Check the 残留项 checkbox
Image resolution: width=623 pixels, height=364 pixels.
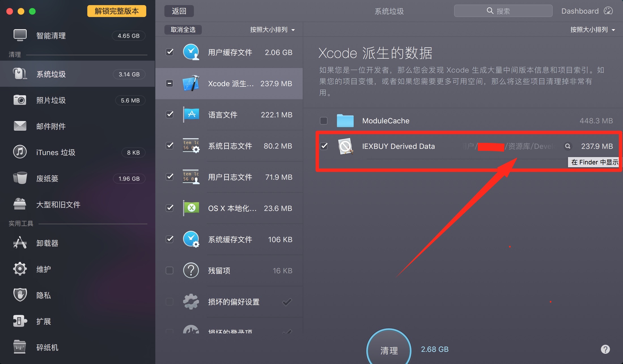pyautogui.click(x=169, y=270)
